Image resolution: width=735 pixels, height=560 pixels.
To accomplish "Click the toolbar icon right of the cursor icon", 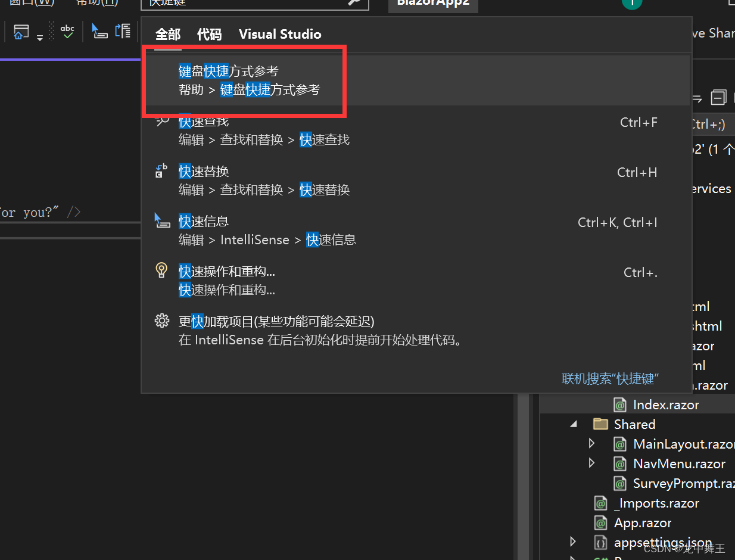I will 123,32.
